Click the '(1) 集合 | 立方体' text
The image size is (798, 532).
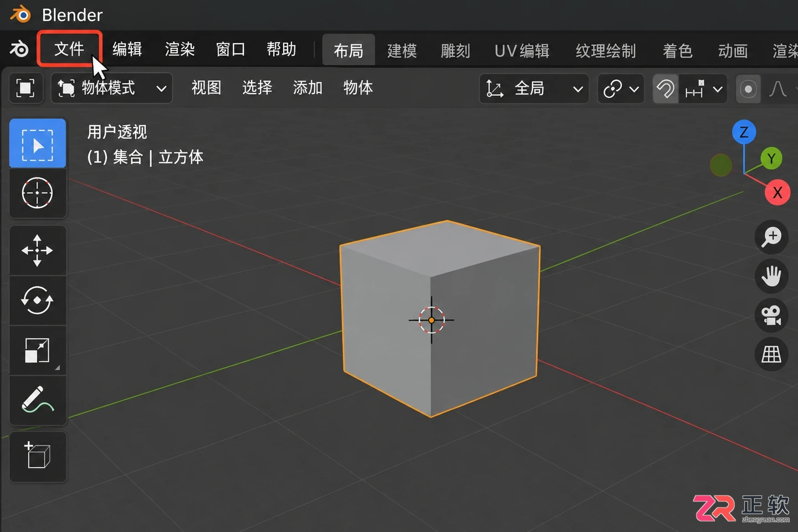click(145, 157)
